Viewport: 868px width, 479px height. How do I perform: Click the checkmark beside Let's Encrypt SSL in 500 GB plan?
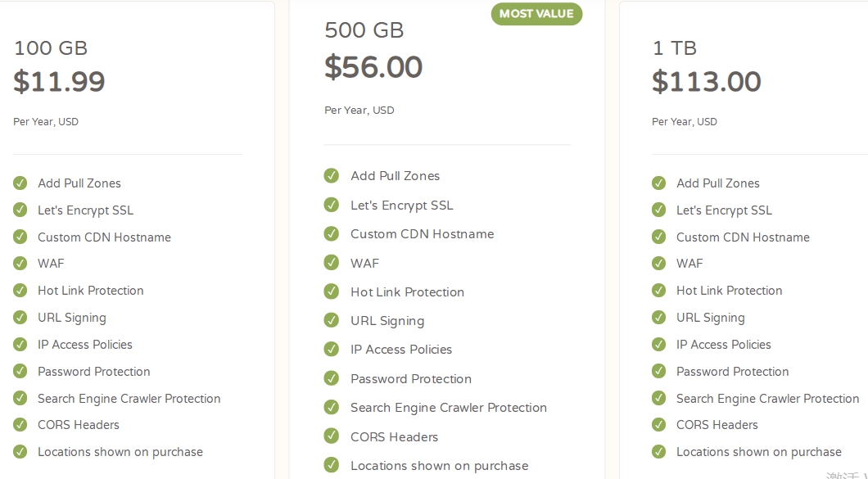pyautogui.click(x=332, y=205)
